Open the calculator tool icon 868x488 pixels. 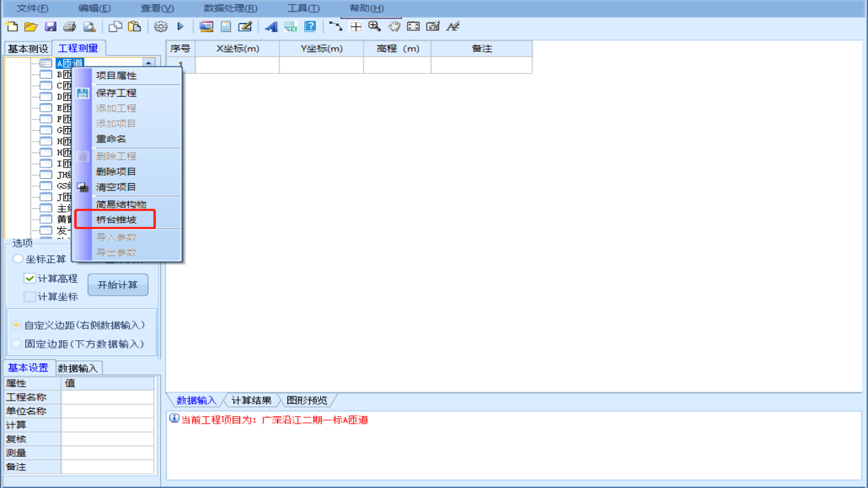[226, 26]
